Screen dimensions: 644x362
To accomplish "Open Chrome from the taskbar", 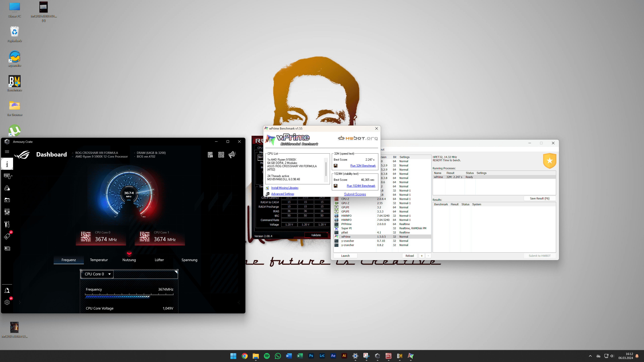I will tap(245, 356).
